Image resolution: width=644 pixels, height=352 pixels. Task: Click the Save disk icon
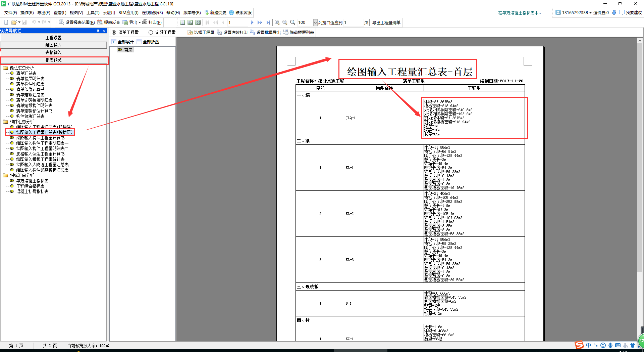click(x=24, y=23)
